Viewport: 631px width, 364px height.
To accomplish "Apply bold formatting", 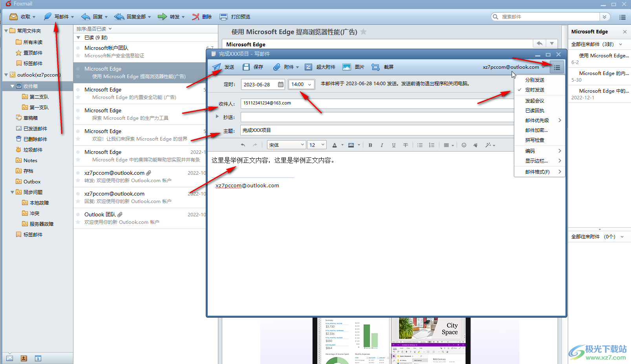I will coord(370,145).
